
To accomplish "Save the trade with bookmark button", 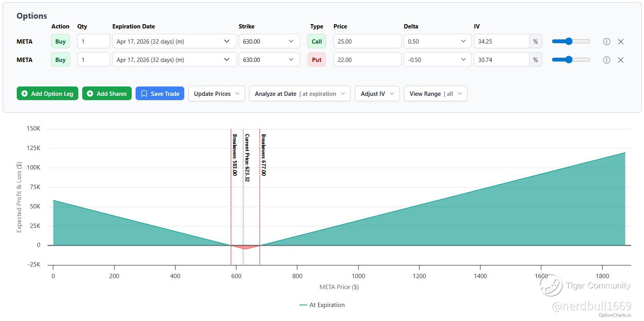I will (x=160, y=94).
